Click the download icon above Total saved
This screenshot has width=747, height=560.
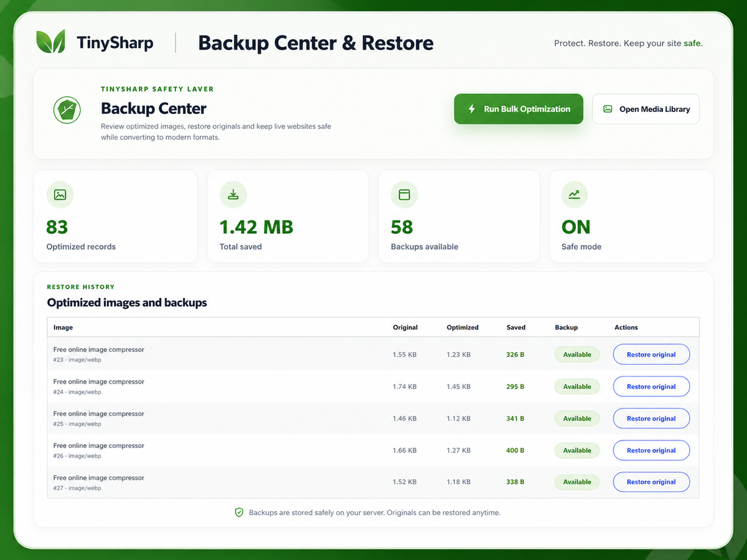click(233, 195)
